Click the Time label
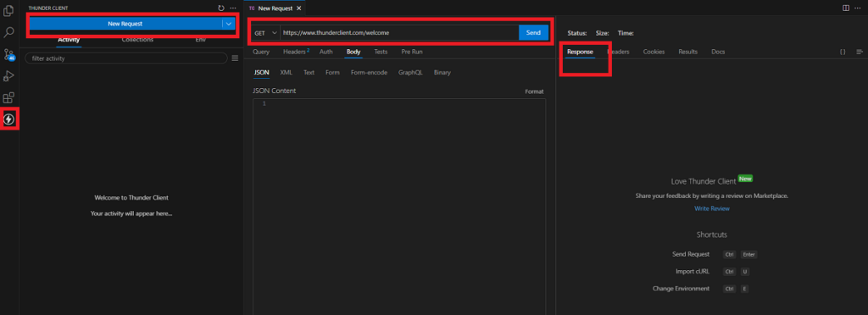 (626, 33)
